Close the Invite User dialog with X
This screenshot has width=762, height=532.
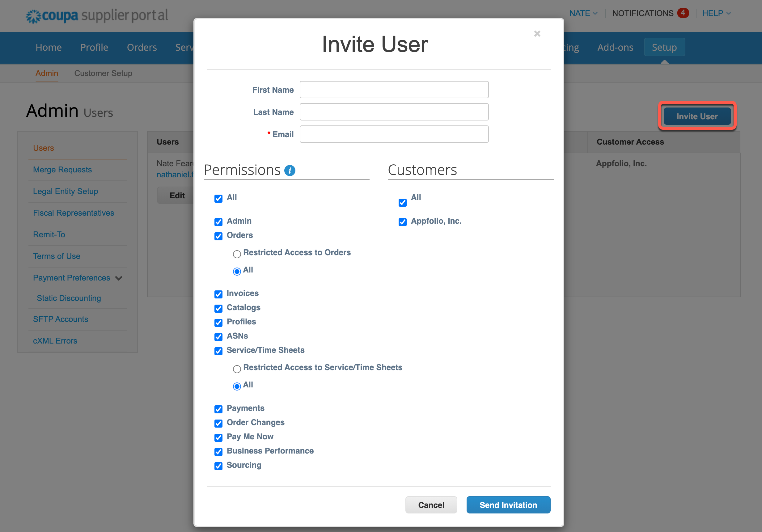pyautogui.click(x=537, y=33)
